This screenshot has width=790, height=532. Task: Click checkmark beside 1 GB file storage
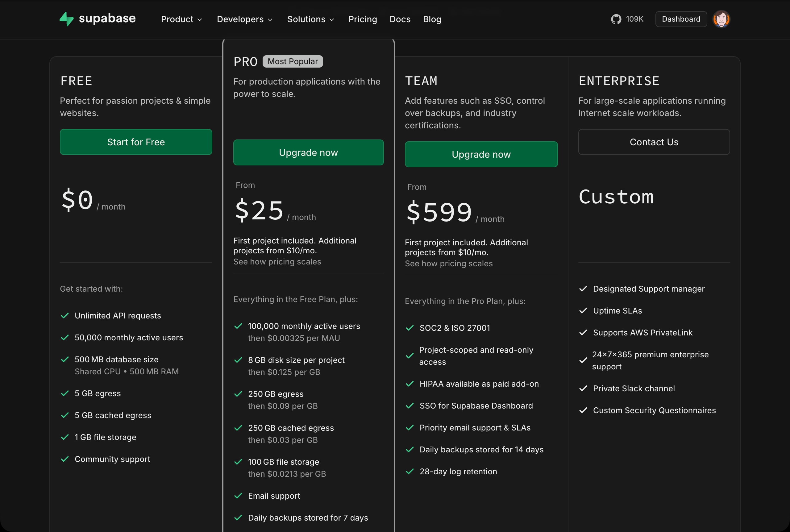pyautogui.click(x=65, y=437)
